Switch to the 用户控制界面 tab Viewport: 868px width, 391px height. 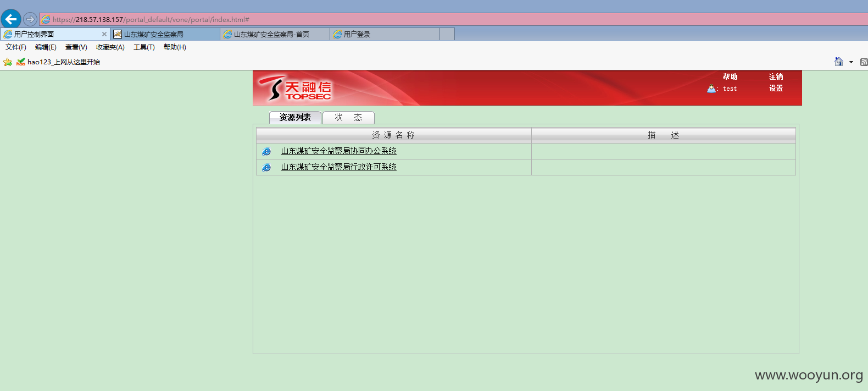(x=55, y=34)
